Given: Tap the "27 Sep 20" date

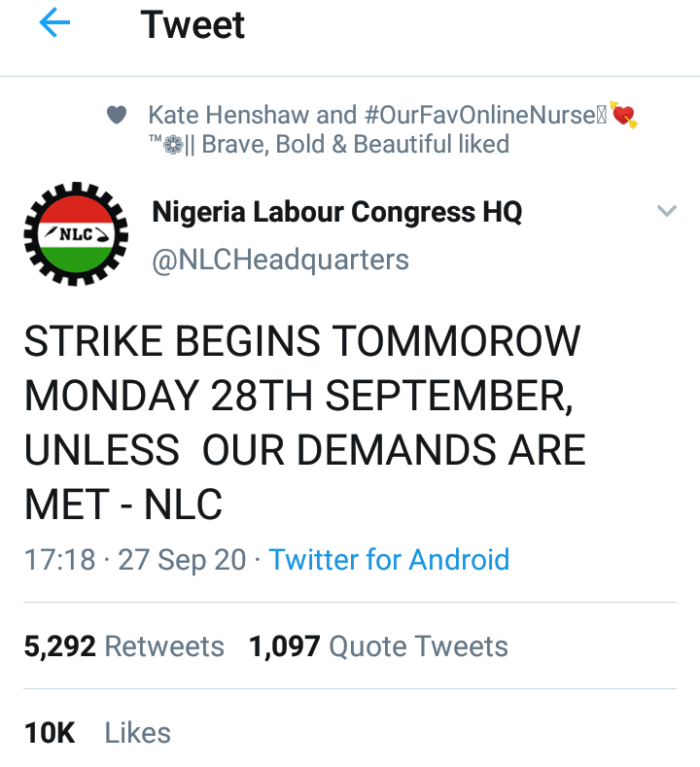Looking at the screenshot, I should 182,560.
